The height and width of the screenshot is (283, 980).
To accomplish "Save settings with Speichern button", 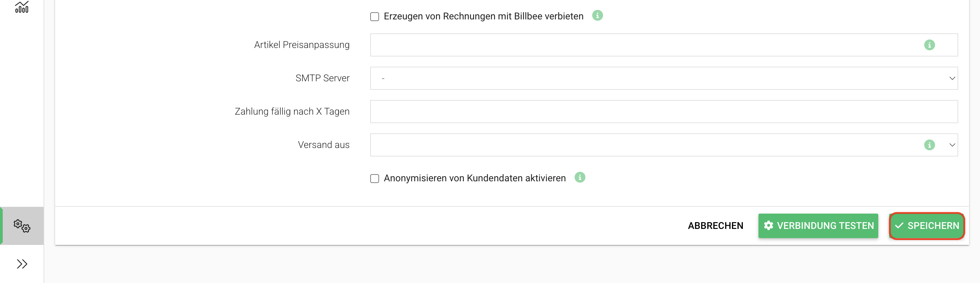I will 926,226.
